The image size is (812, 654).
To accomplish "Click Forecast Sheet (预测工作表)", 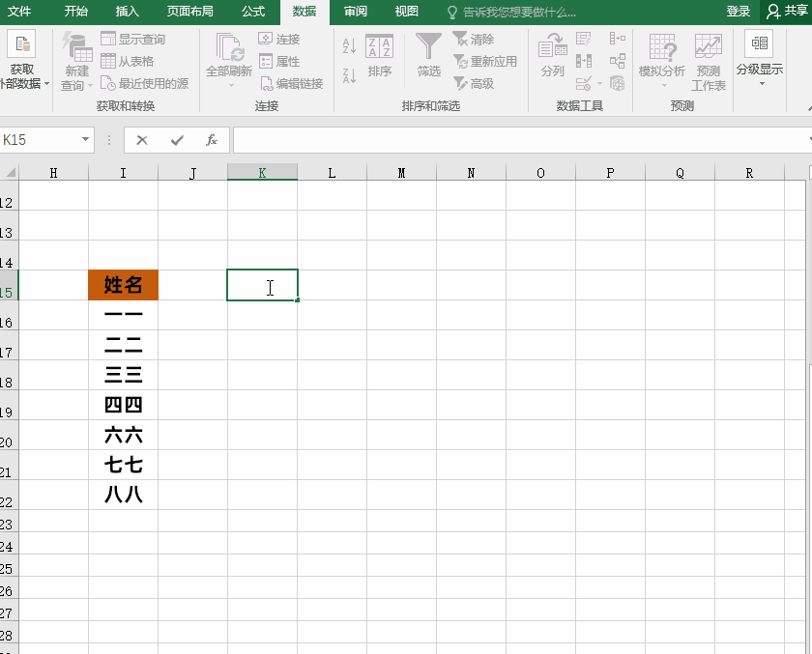I will coord(709,62).
